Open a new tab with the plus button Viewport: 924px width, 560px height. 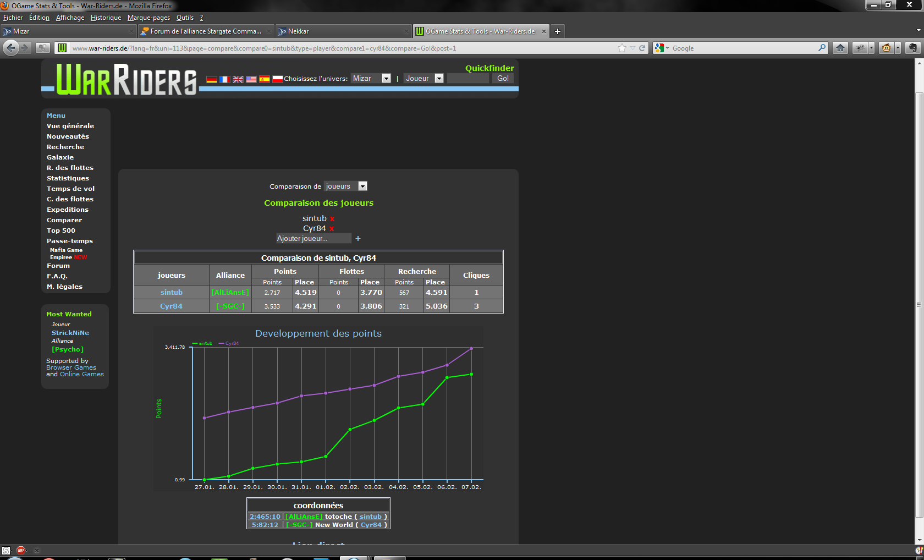point(558,31)
